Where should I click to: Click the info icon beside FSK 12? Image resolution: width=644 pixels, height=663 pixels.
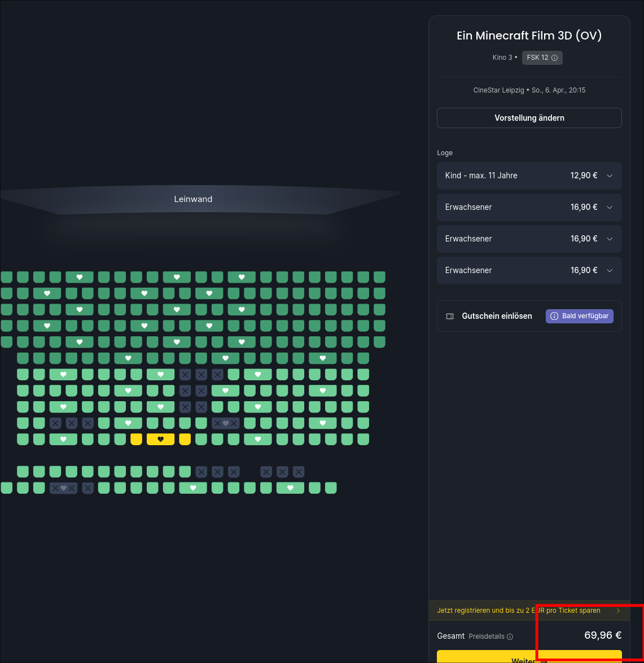554,58
